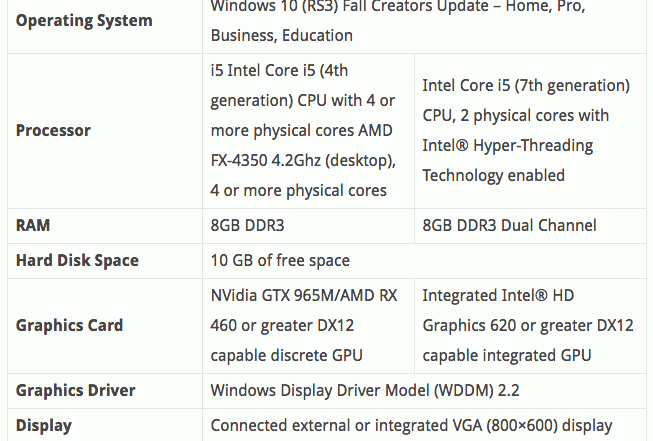The width and height of the screenshot is (653, 441).
Task: Click the Windows Display Driver Model 2.2 cell
Action: [424, 390]
